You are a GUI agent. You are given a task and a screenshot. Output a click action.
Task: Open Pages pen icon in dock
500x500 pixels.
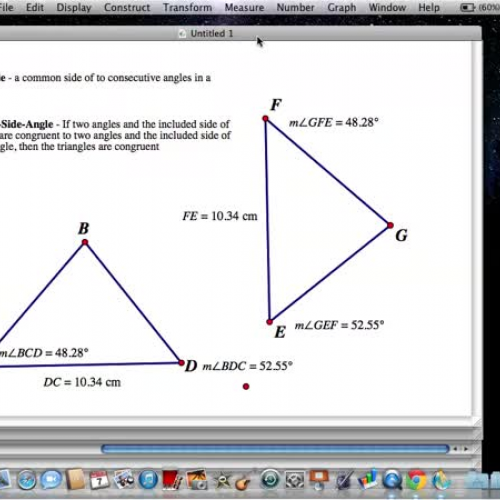click(x=345, y=480)
